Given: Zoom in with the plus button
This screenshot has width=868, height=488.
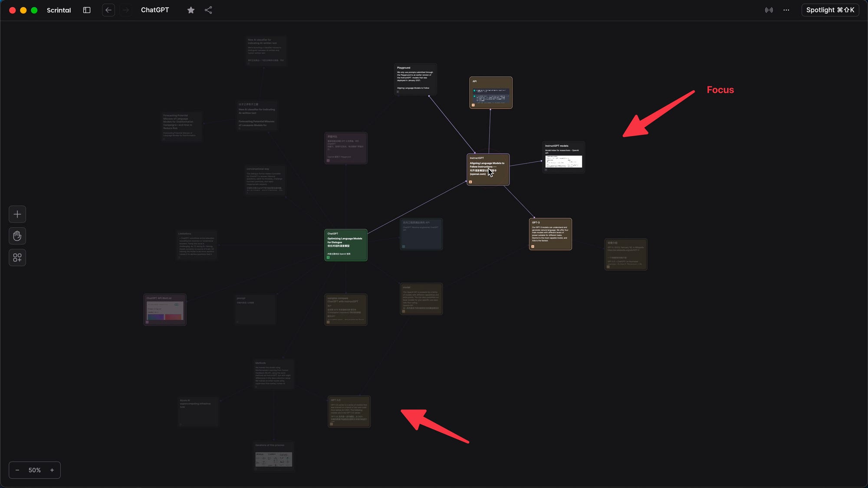Looking at the screenshot, I should point(52,470).
